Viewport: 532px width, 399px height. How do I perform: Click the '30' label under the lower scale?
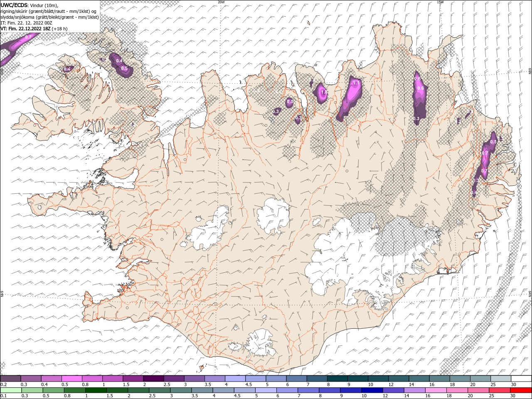pyautogui.click(x=512, y=396)
